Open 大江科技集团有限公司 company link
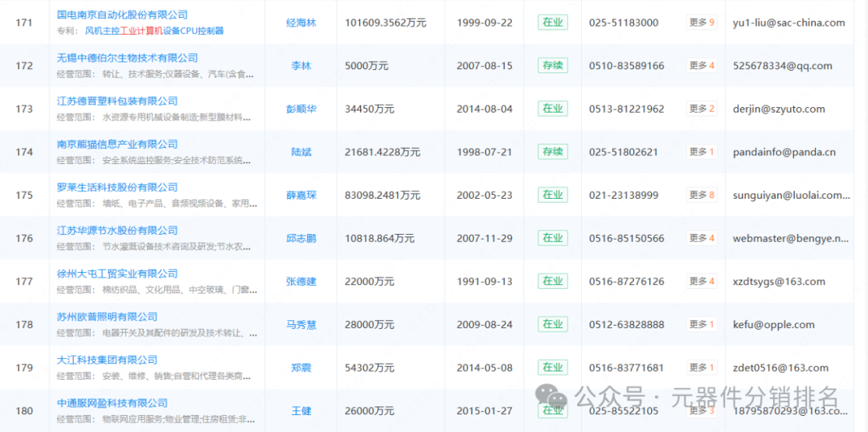Viewport: 868px width, 432px height. point(108,360)
